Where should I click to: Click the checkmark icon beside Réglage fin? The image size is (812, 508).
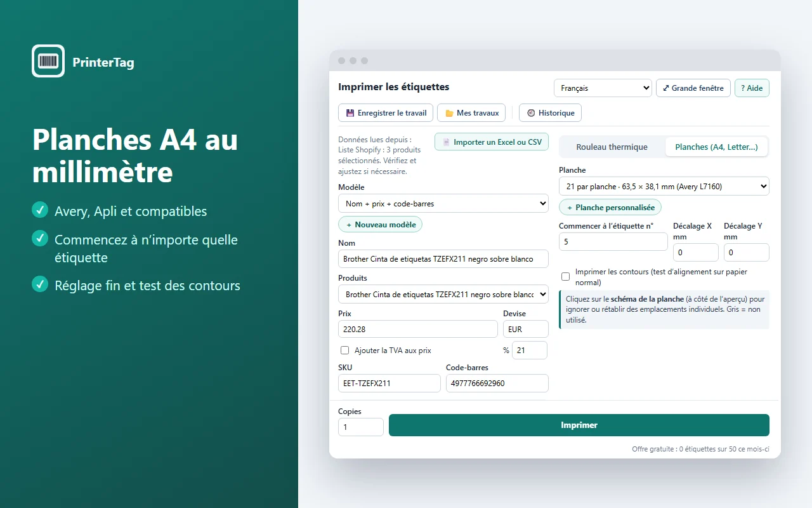40,284
